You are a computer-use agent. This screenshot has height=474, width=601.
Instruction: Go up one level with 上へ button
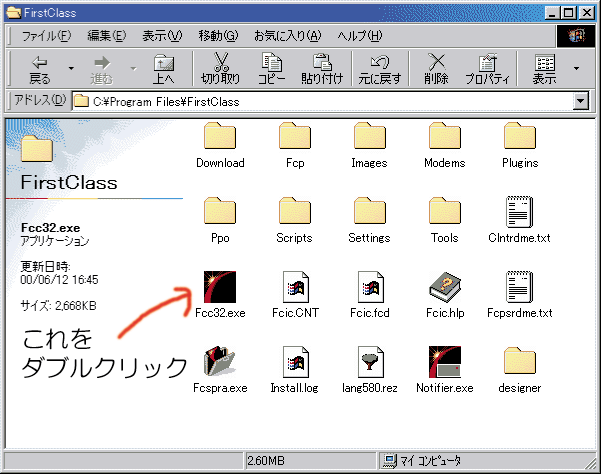click(x=164, y=69)
